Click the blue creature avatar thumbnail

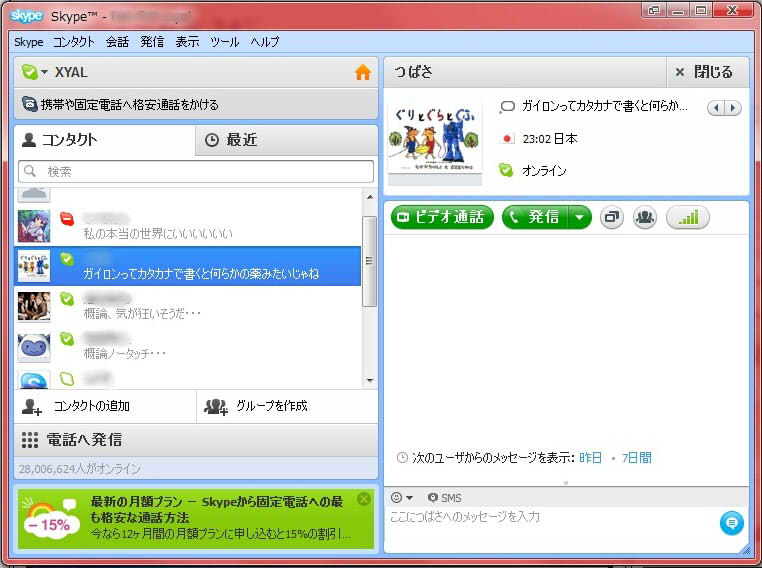coord(34,347)
